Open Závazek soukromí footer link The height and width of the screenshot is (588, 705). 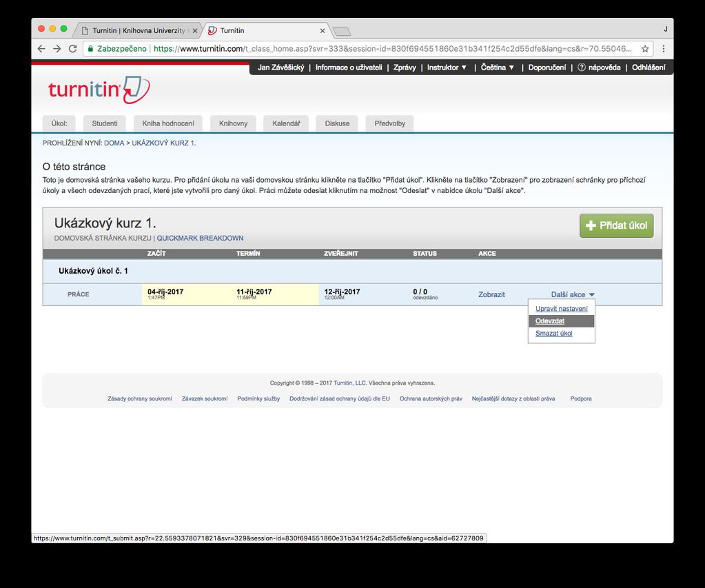pyautogui.click(x=205, y=398)
